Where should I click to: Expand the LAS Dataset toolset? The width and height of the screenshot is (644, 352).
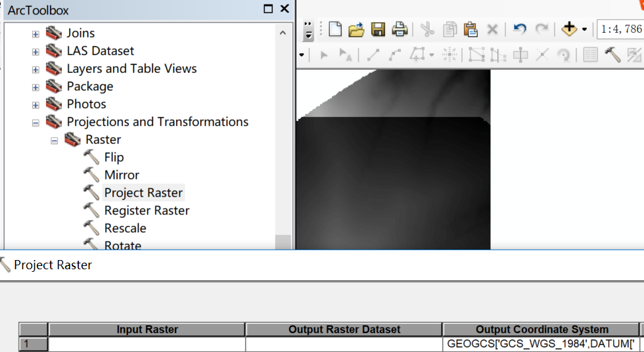[35, 52]
